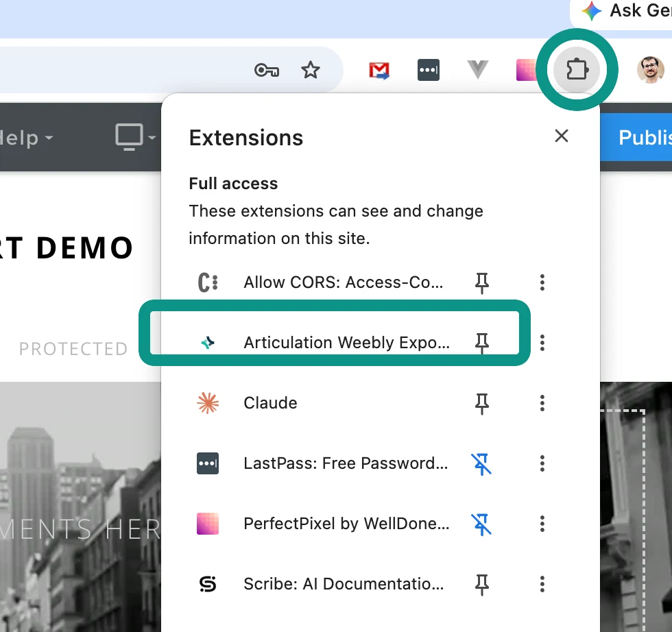Click the Claude extension starburst icon
The height and width of the screenshot is (632, 672).
pyautogui.click(x=208, y=403)
